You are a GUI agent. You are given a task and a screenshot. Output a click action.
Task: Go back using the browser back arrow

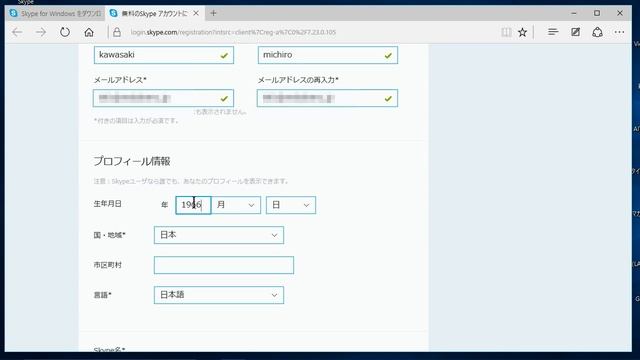[17, 32]
